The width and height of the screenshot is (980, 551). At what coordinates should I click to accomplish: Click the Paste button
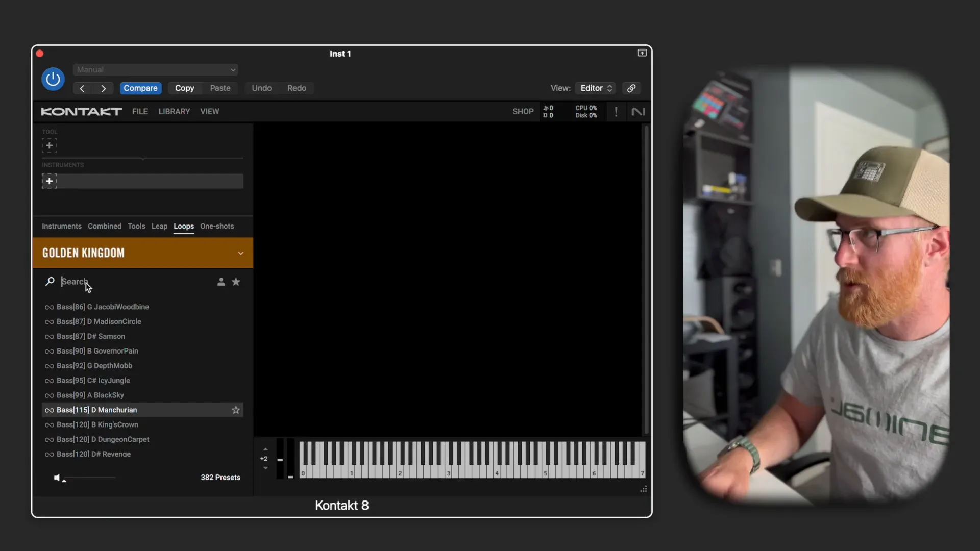click(220, 88)
